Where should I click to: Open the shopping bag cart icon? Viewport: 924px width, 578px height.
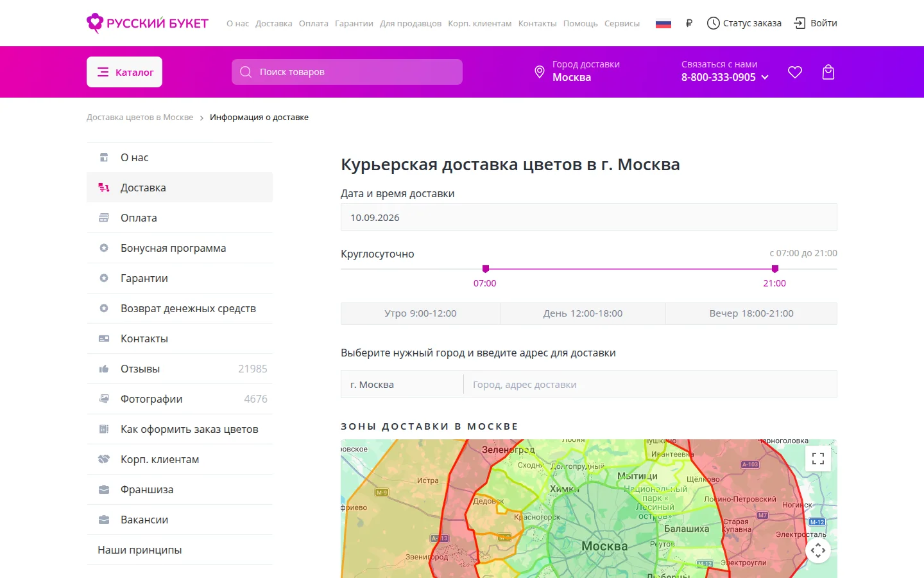coord(828,72)
